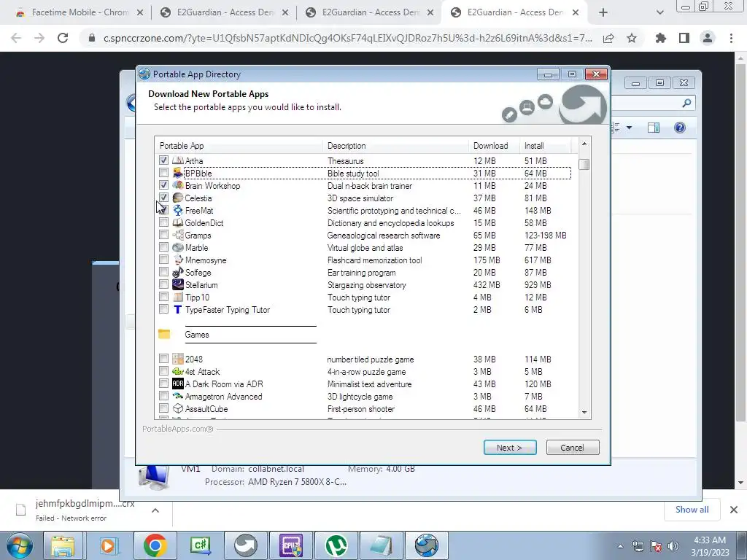Open Windows Start menu
The height and width of the screenshot is (560, 747).
(x=20, y=545)
